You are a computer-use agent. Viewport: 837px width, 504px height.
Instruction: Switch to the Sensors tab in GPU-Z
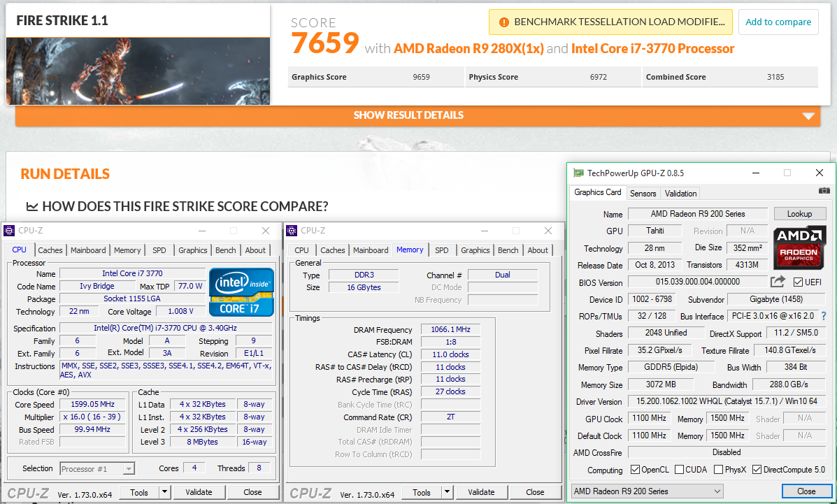pos(643,193)
